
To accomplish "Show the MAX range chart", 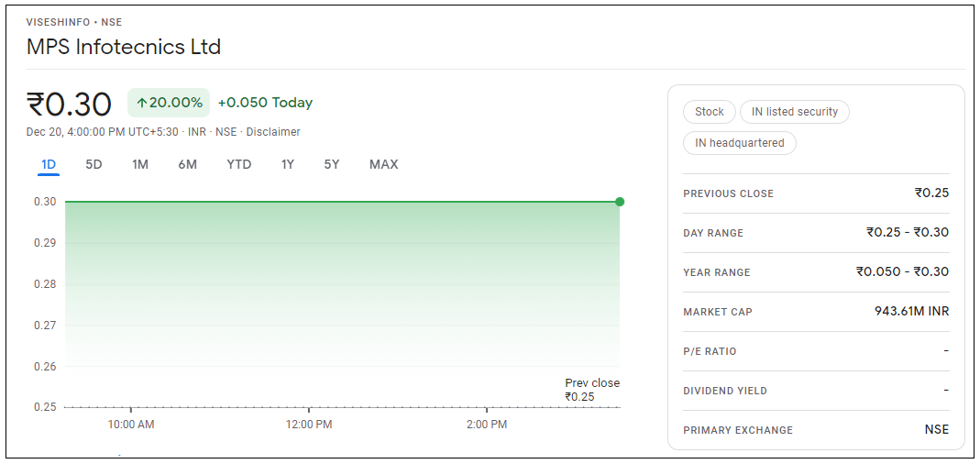I will coord(383,165).
